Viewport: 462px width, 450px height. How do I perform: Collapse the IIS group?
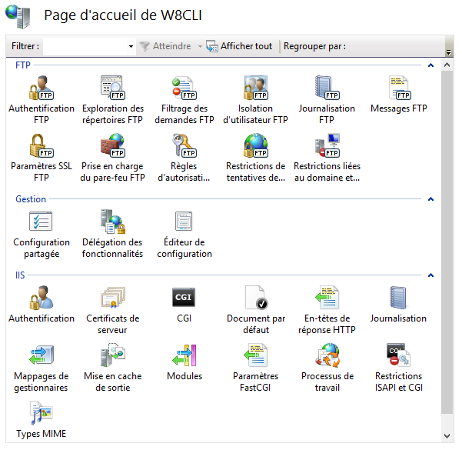[431, 275]
